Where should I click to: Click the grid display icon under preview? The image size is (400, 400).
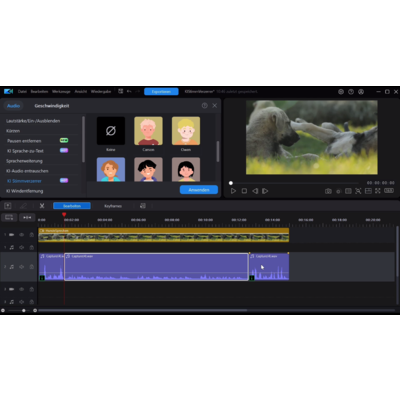point(348,191)
